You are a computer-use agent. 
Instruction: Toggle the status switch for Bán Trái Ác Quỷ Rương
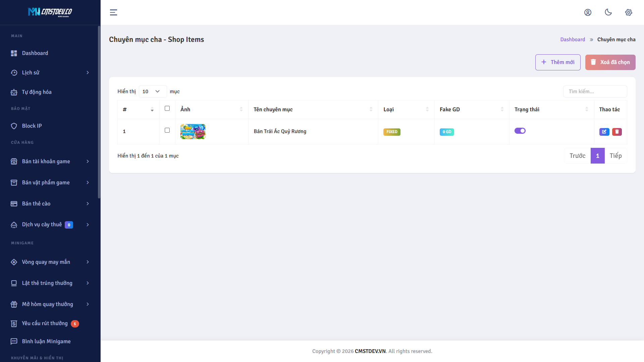tap(520, 131)
